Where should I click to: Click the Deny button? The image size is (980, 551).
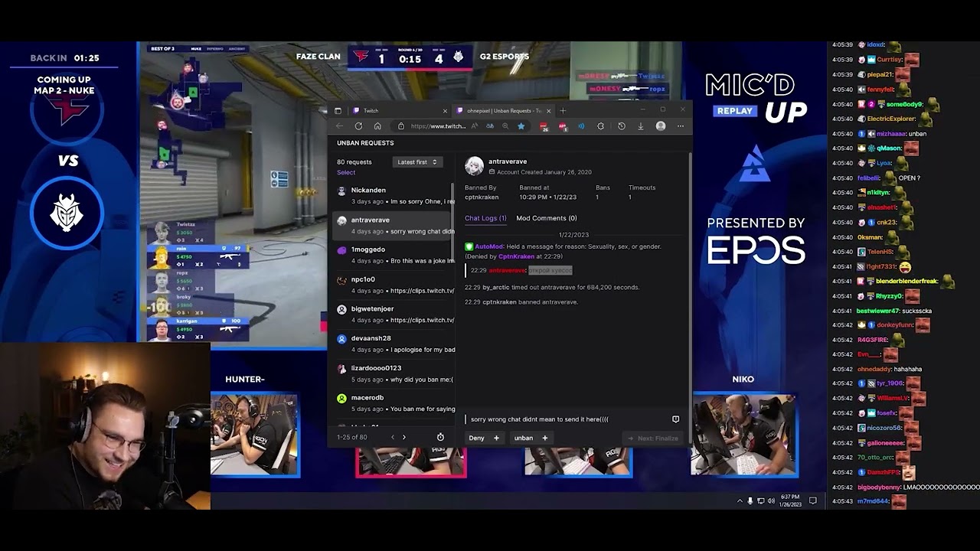pos(484,438)
